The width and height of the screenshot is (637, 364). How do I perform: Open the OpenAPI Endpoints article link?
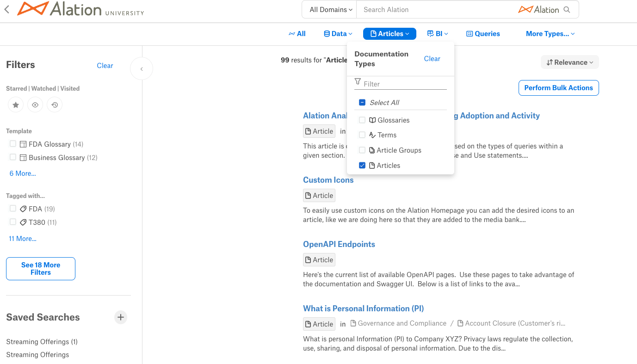(339, 244)
